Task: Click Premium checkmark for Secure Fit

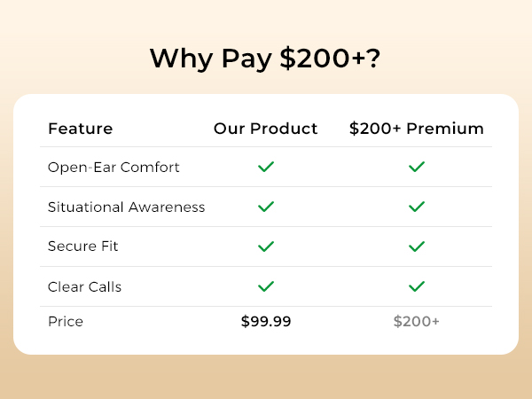Action: [417, 246]
